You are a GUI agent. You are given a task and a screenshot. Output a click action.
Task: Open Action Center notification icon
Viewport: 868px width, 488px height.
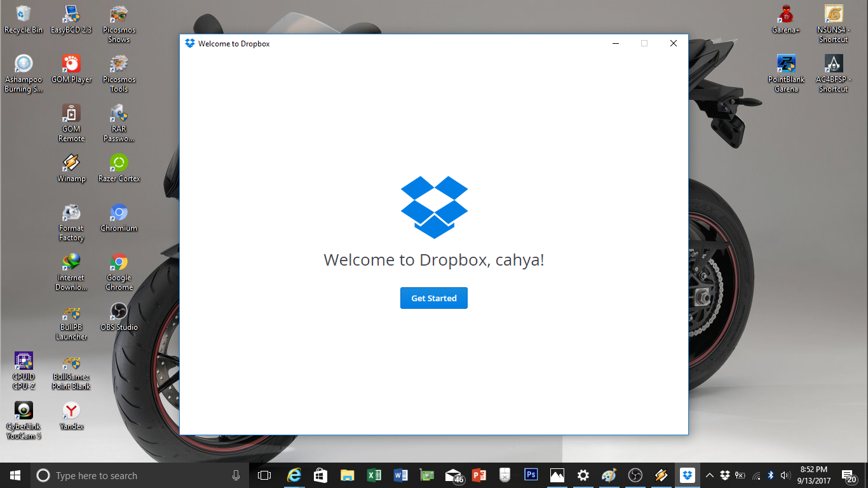click(850, 475)
